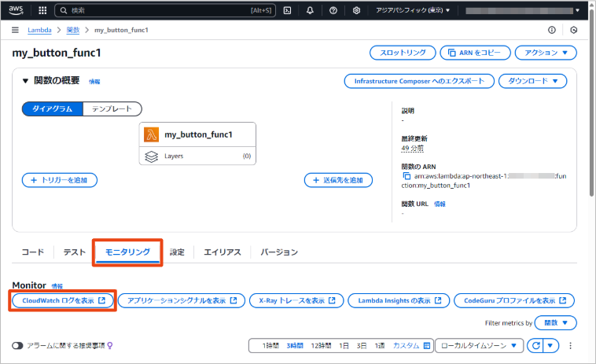Click the スロットリング button
Screen dimensions: 596x364
[403, 53]
